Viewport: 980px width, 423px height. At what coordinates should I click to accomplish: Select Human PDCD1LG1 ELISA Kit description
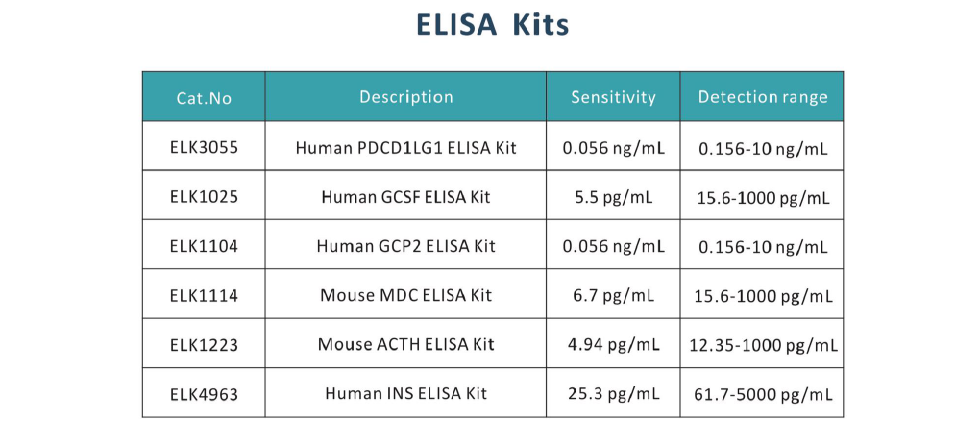click(406, 148)
